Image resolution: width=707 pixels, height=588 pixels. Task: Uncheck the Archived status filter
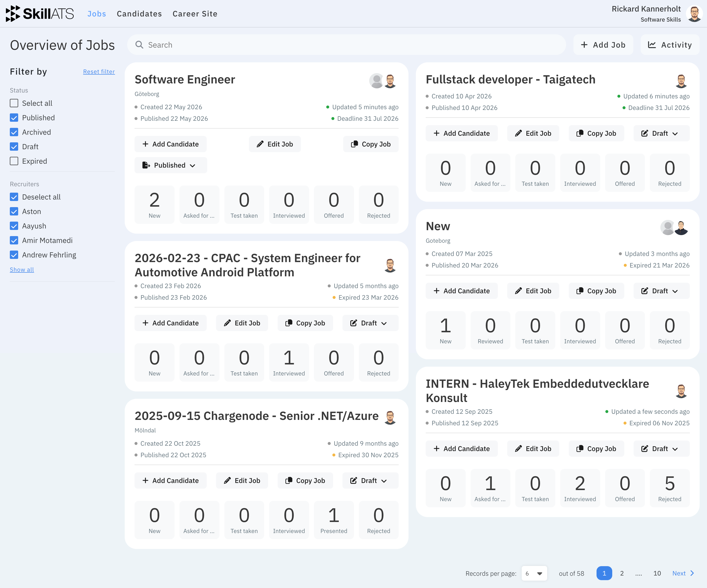pos(14,132)
